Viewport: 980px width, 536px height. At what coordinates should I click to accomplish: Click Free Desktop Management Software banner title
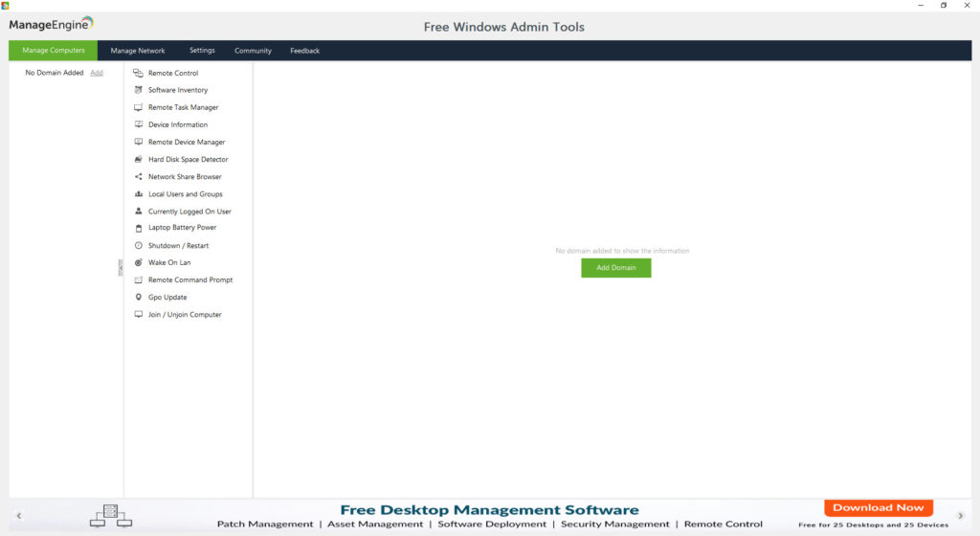(489, 510)
